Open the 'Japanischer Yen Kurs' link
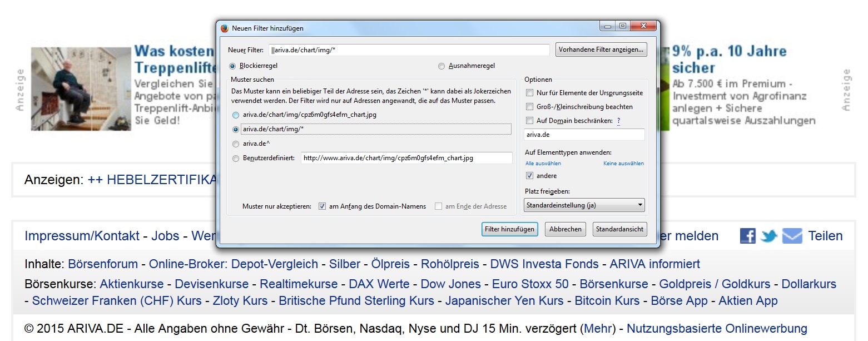Viewport: 868px width, 341px height. point(504,301)
